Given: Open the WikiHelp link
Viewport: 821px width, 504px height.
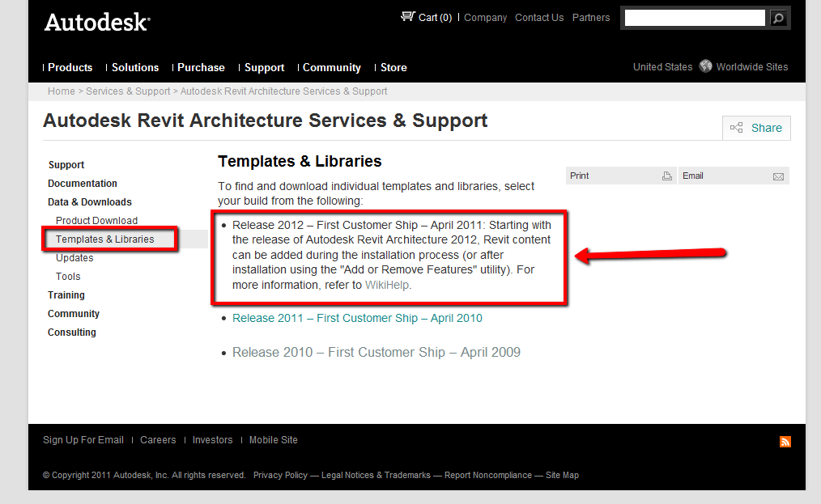Looking at the screenshot, I should tap(387, 286).
